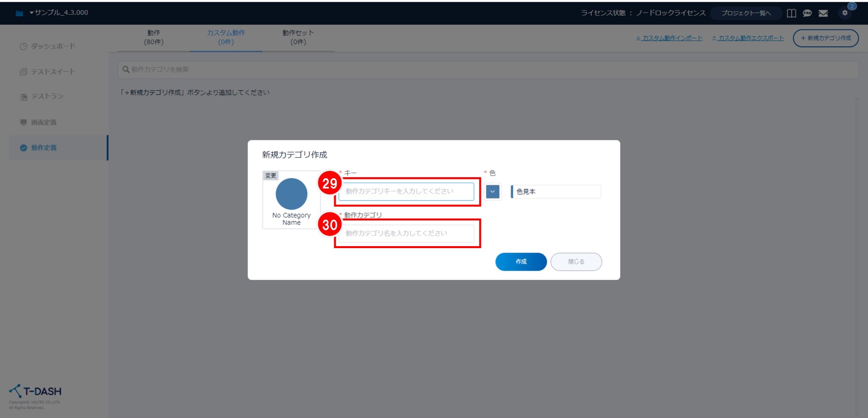Open 画面定義 in sidebar
Image resolution: width=868 pixels, height=418 pixels.
tap(43, 122)
